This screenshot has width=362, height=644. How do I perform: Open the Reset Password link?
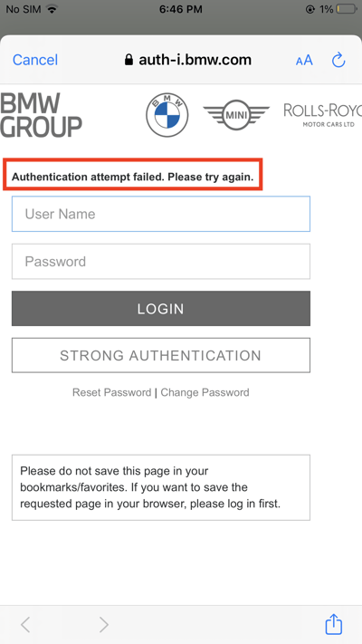click(x=111, y=392)
